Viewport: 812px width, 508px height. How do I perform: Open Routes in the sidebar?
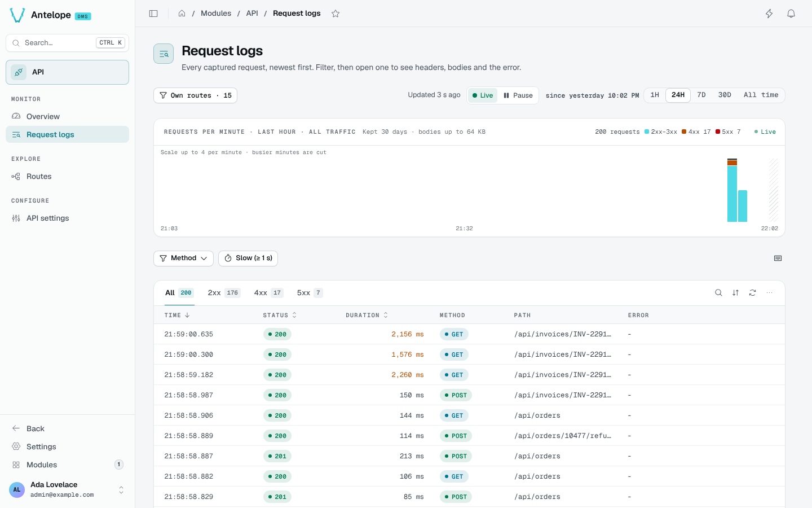pos(67,177)
